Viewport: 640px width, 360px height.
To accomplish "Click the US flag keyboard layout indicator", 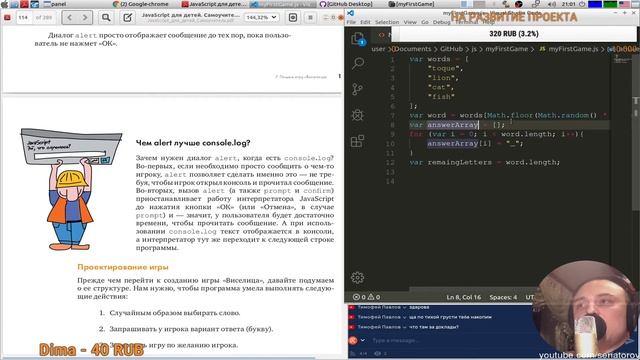I will [x=624, y=4].
